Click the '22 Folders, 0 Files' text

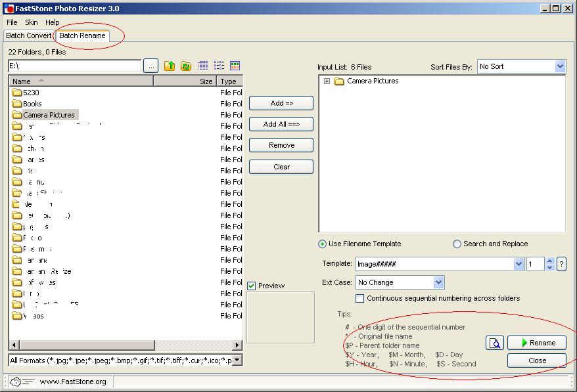coord(37,53)
